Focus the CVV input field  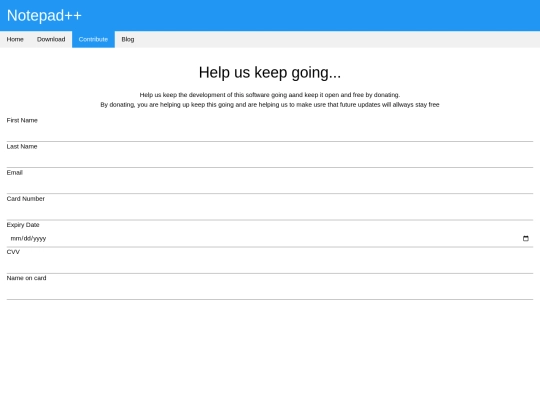pyautogui.click(x=270, y=265)
